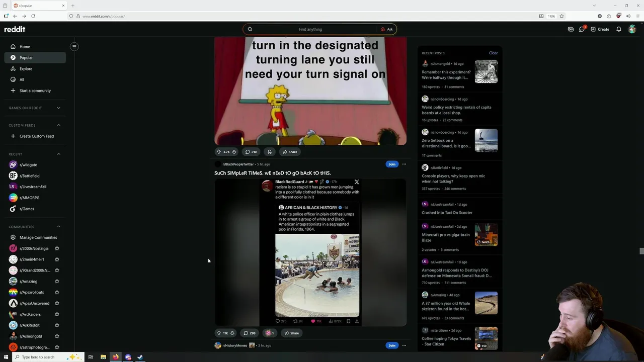Focus the Find anything search field
Screen dimensions: 644x362
point(310,29)
